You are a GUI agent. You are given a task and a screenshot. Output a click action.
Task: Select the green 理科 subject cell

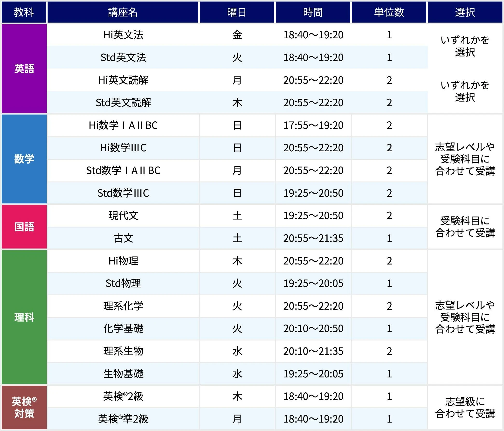click(24, 317)
